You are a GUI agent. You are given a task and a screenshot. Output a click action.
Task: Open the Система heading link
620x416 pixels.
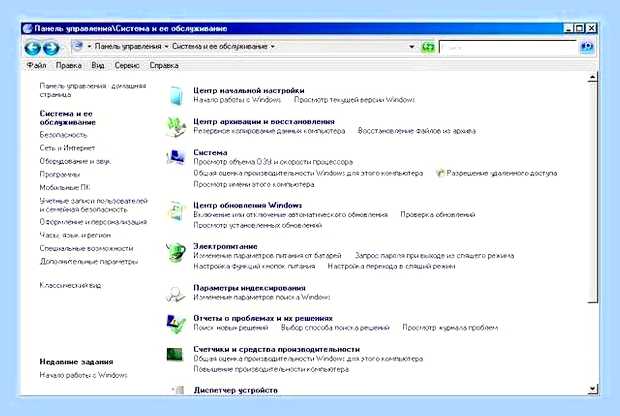[x=210, y=152]
